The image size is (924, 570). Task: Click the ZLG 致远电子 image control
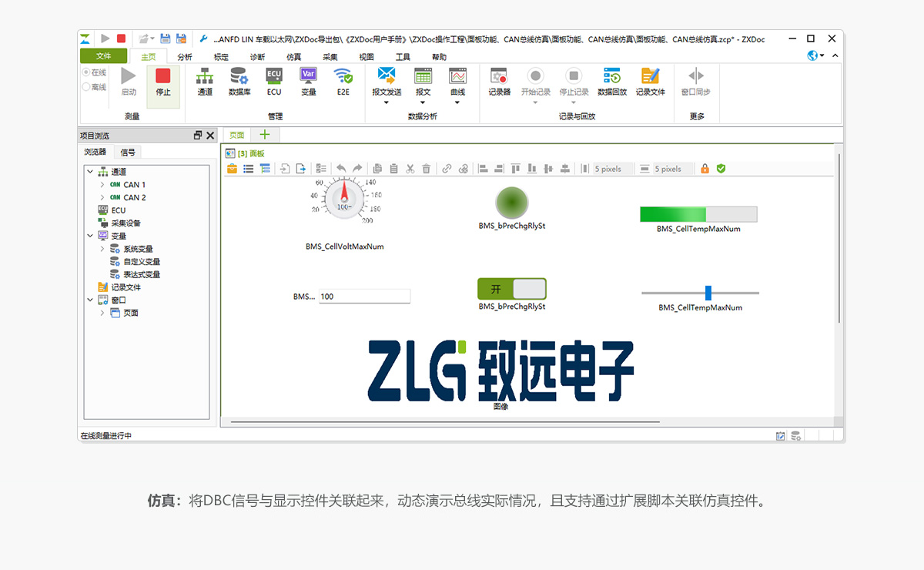pos(500,370)
